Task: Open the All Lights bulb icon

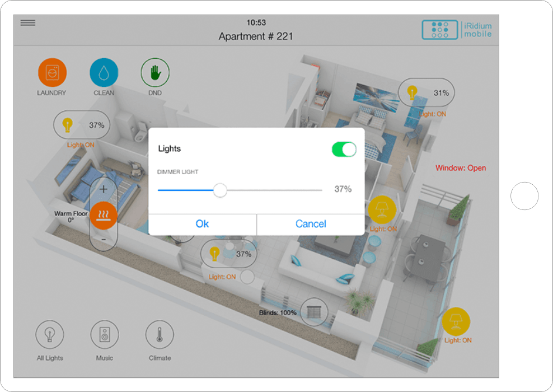Action: [50, 334]
